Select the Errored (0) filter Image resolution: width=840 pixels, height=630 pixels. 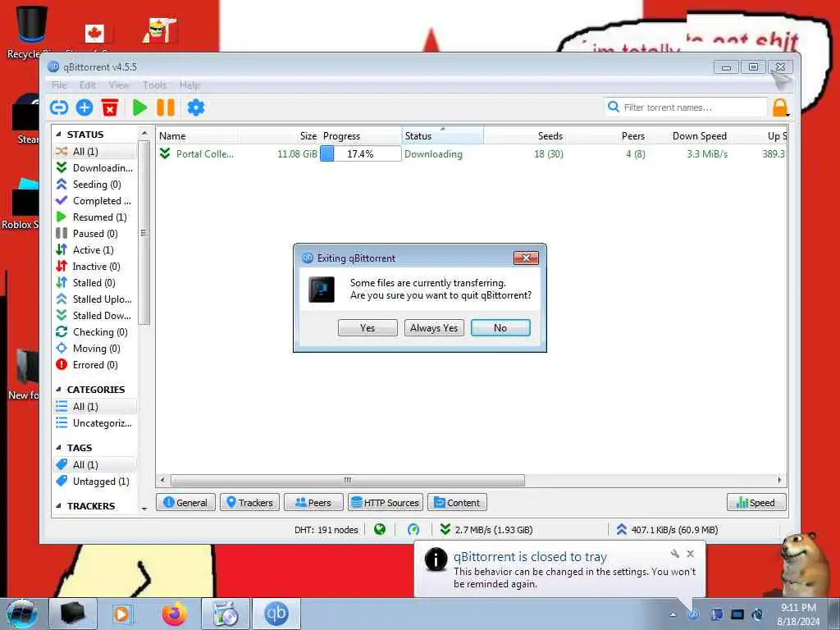[95, 365]
